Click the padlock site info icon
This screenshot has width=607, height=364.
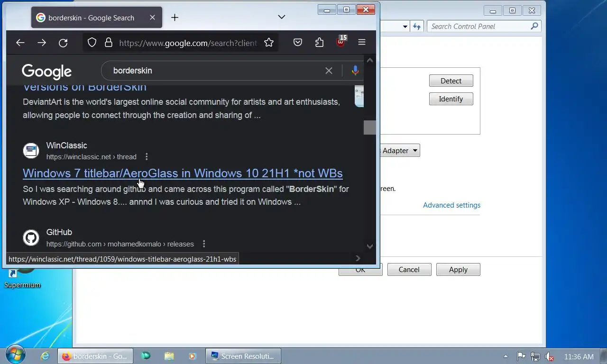point(109,43)
